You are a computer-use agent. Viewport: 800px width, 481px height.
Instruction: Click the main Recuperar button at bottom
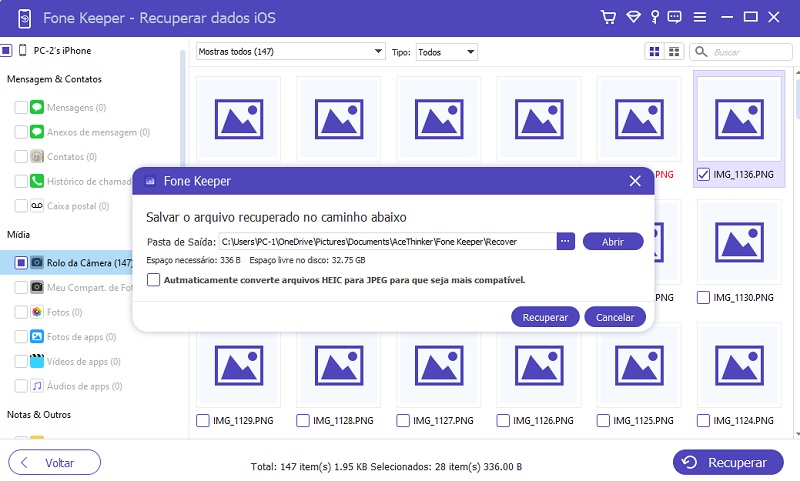tap(728, 462)
